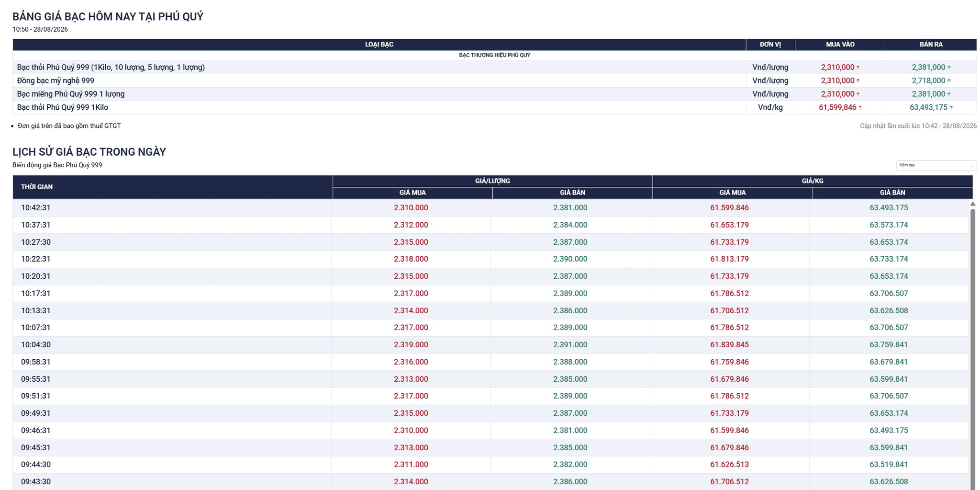Click the per-kg sell price "63.759.841"
The image size is (980, 490).
pyautogui.click(x=889, y=345)
